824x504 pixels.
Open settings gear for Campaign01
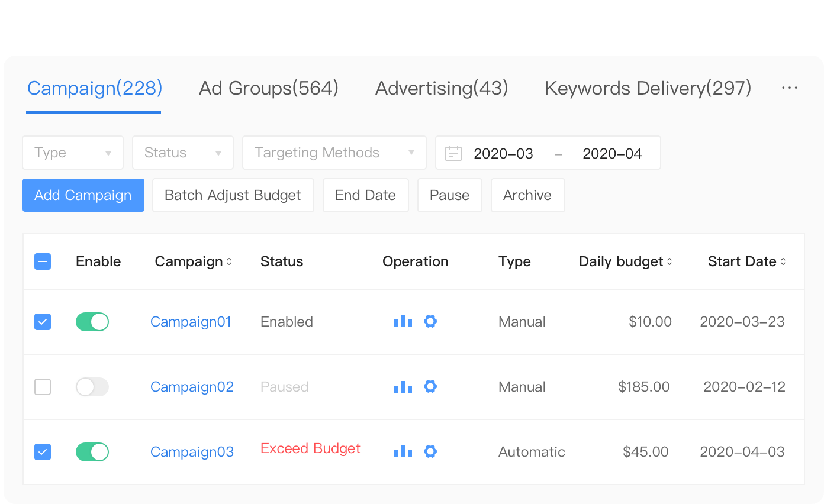point(430,321)
